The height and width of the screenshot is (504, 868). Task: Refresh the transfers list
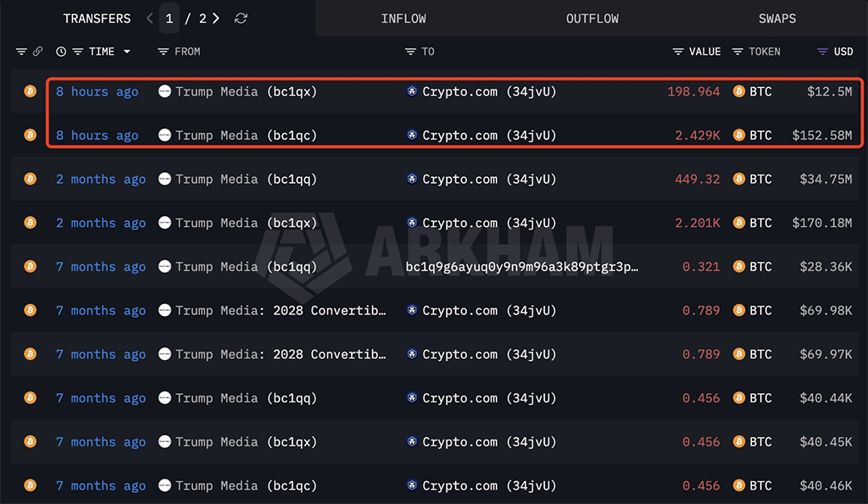(241, 19)
